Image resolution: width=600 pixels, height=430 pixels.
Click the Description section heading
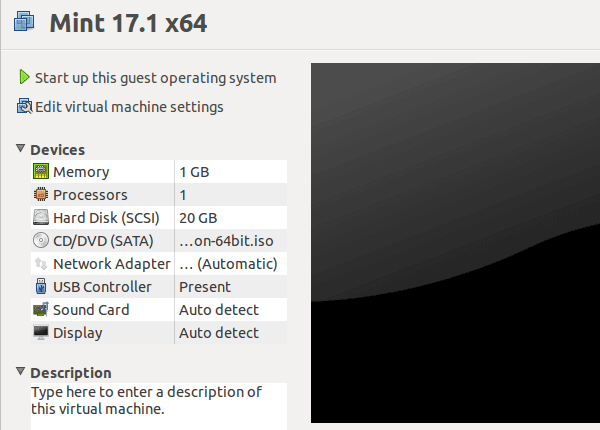(71, 373)
